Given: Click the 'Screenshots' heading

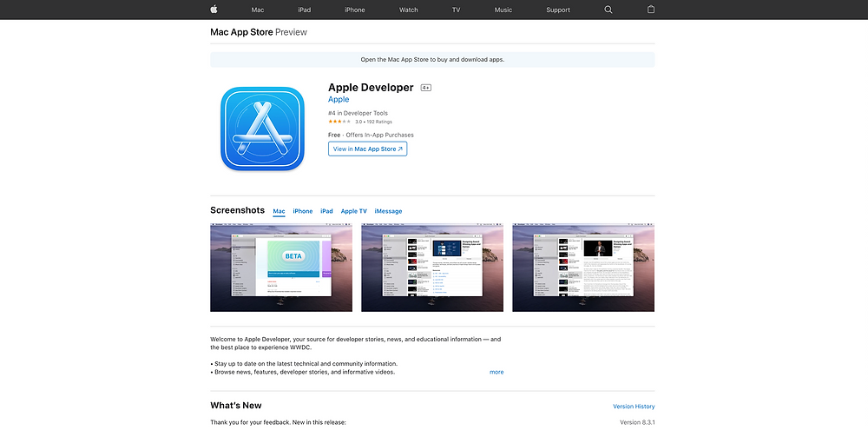Looking at the screenshot, I should tap(238, 210).
